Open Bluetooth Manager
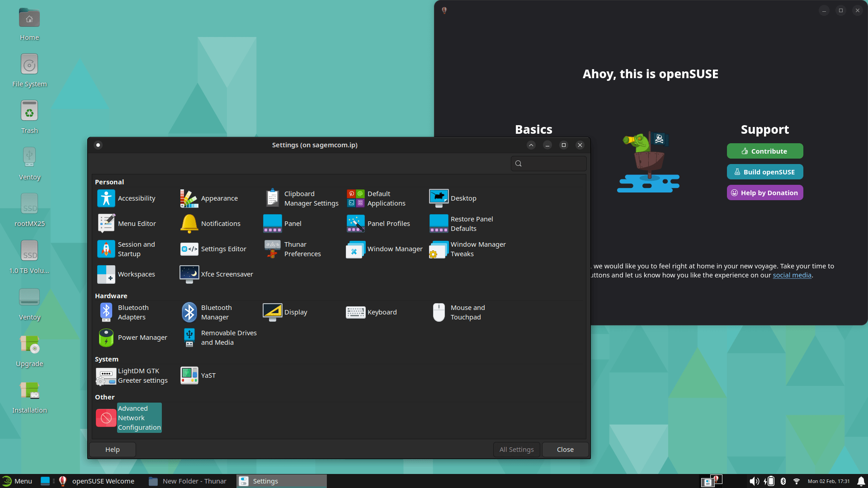The height and width of the screenshot is (488, 868). coord(208,312)
